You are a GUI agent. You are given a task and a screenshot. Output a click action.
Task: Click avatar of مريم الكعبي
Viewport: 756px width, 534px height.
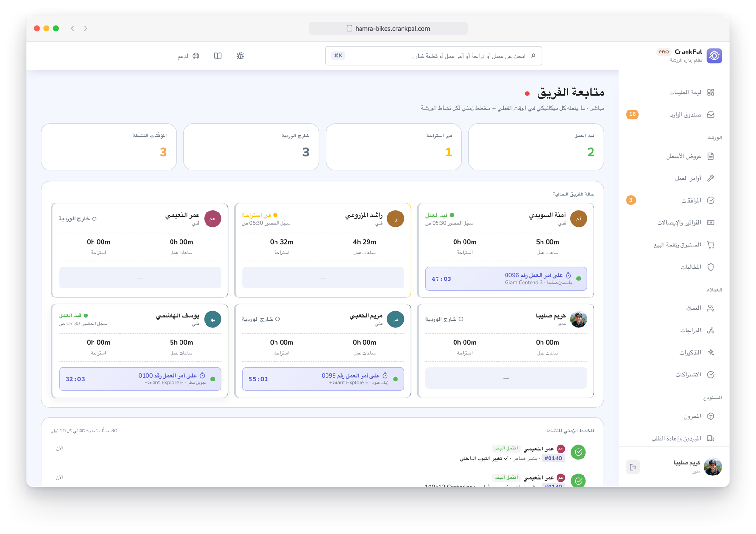tap(395, 319)
